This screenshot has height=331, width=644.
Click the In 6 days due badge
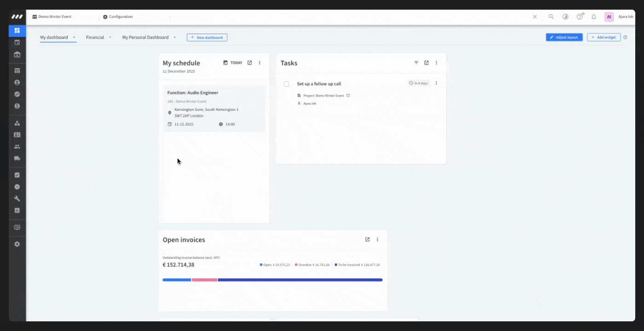click(x=419, y=83)
